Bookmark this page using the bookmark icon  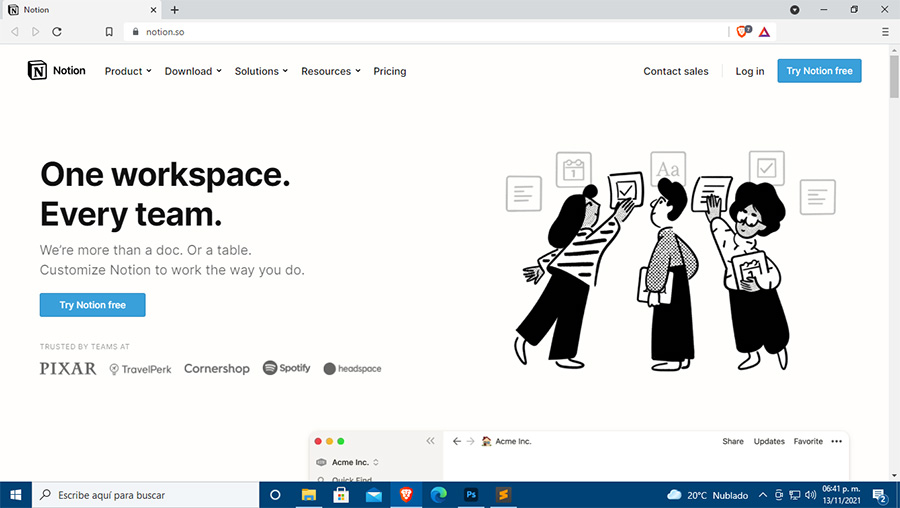109,32
